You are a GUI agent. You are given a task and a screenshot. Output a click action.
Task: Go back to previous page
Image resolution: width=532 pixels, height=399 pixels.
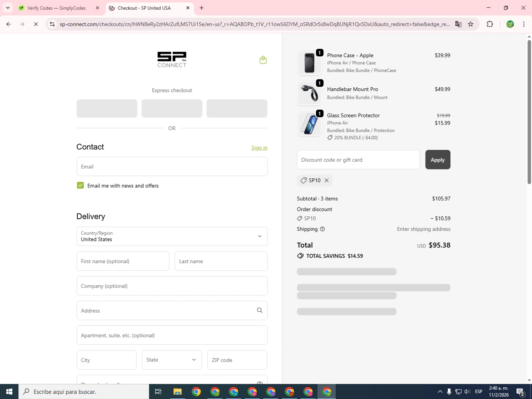pyautogui.click(x=9, y=24)
